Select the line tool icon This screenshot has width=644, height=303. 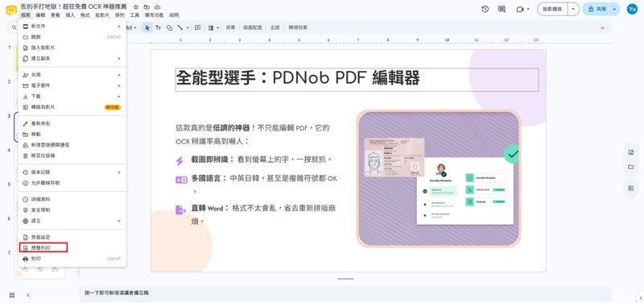[180, 27]
